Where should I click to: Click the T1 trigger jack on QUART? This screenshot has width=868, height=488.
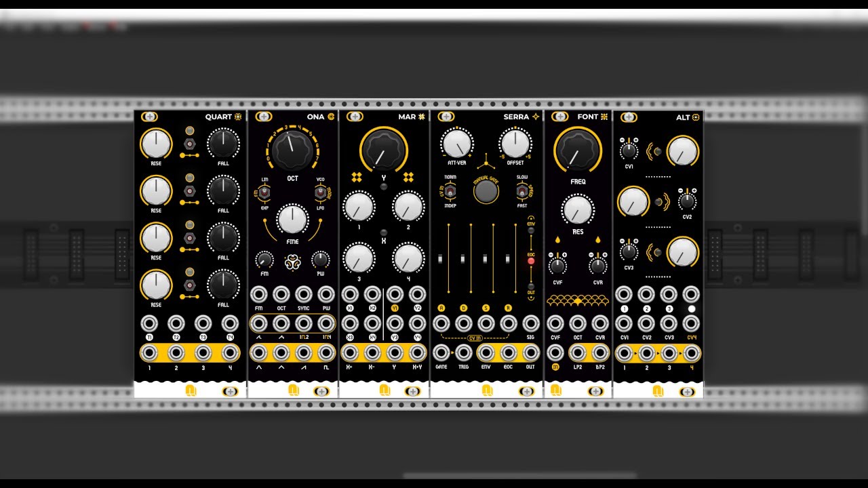click(149, 323)
